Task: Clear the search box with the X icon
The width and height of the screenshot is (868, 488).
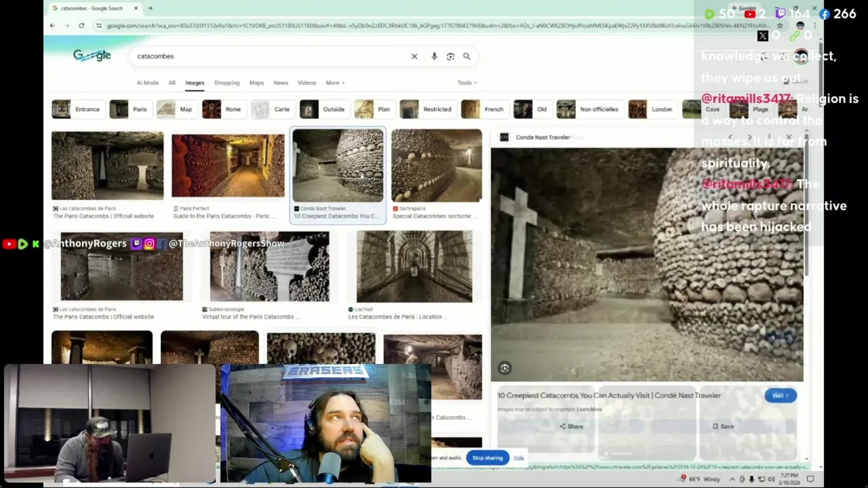Action: (x=414, y=56)
